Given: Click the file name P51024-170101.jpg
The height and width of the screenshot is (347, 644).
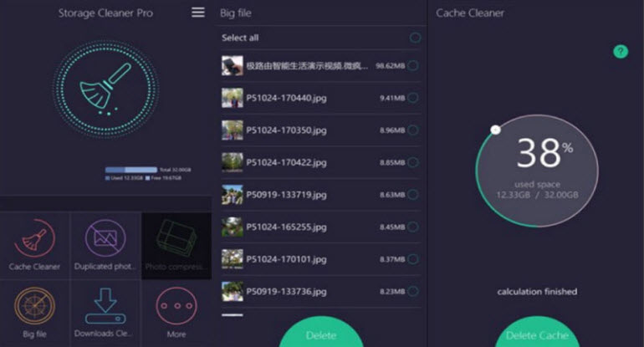Looking at the screenshot, I should [x=286, y=259].
